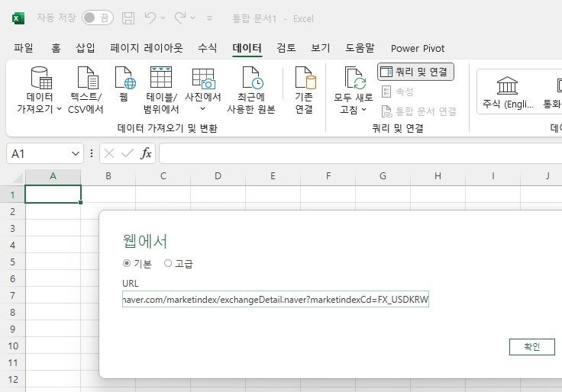Click the save disk icon in title bar
Image resolution: width=562 pixels, height=392 pixels.
(128, 18)
